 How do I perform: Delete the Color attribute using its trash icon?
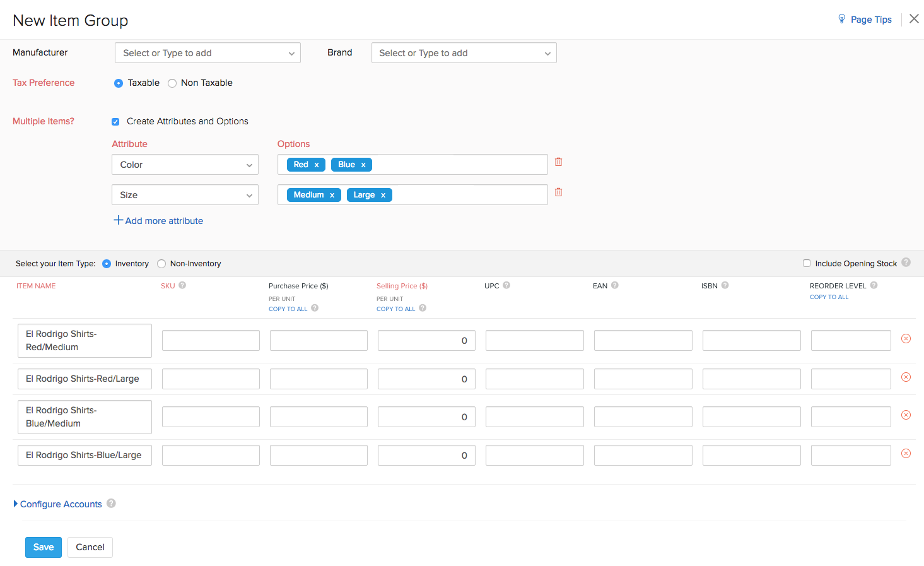[558, 162]
